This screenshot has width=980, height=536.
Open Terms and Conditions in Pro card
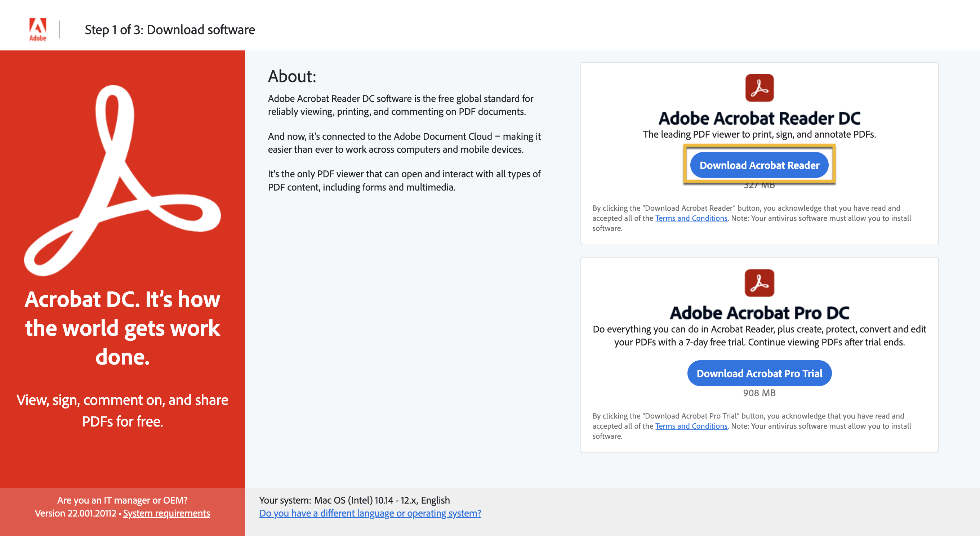(x=691, y=426)
